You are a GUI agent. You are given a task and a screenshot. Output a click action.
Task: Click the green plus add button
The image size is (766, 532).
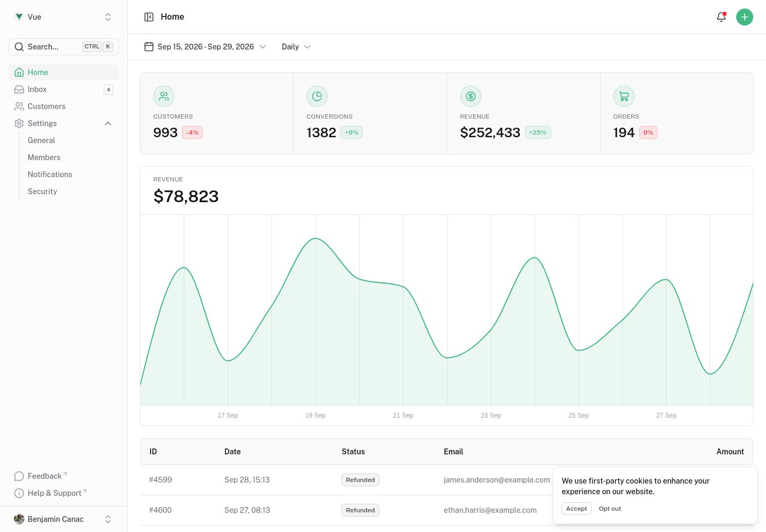(x=745, y=17)
